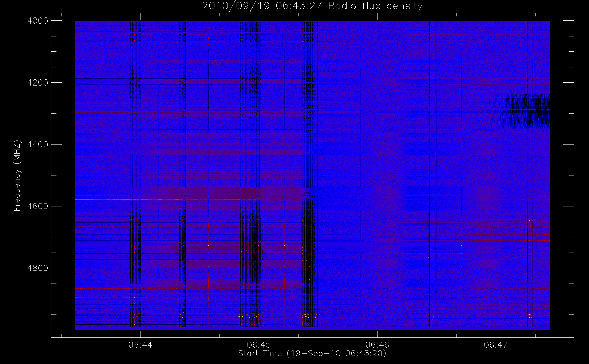
Task: Select the 4600 frequency tick label
Action: 38,206
